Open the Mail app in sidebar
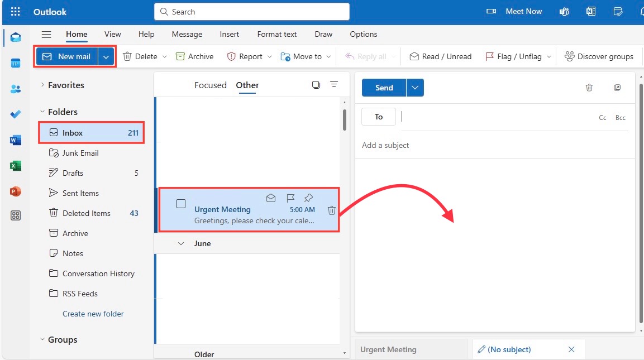This screenshot has width=644, height=360. [x=16, y=37]
